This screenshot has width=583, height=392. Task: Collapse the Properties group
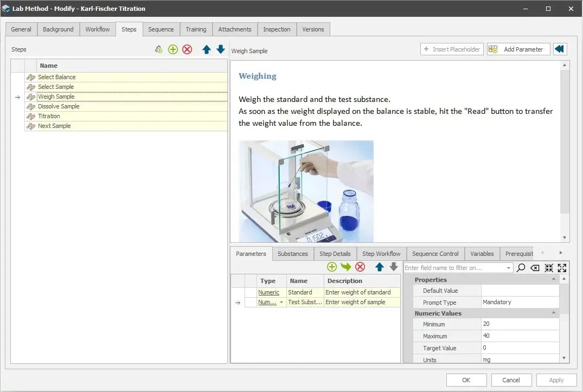point(553,279)
